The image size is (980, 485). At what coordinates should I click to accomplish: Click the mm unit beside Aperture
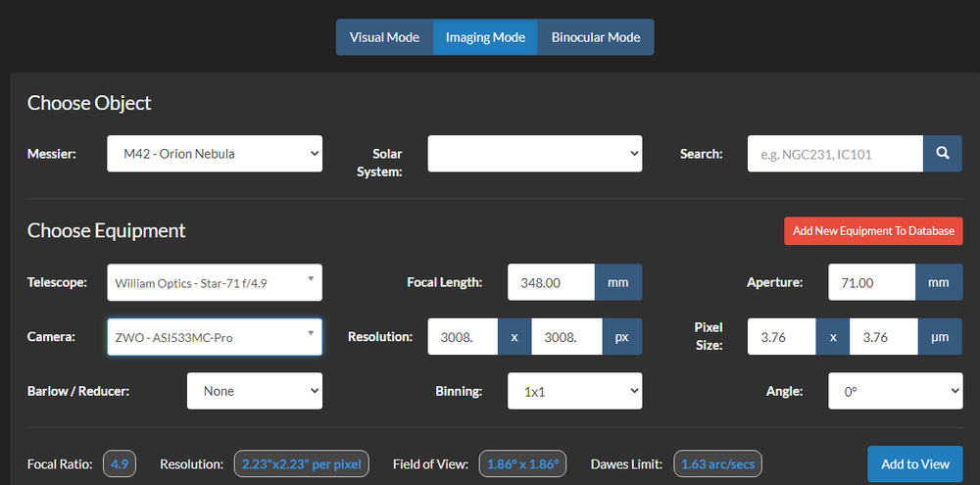(x=939, y=282)
